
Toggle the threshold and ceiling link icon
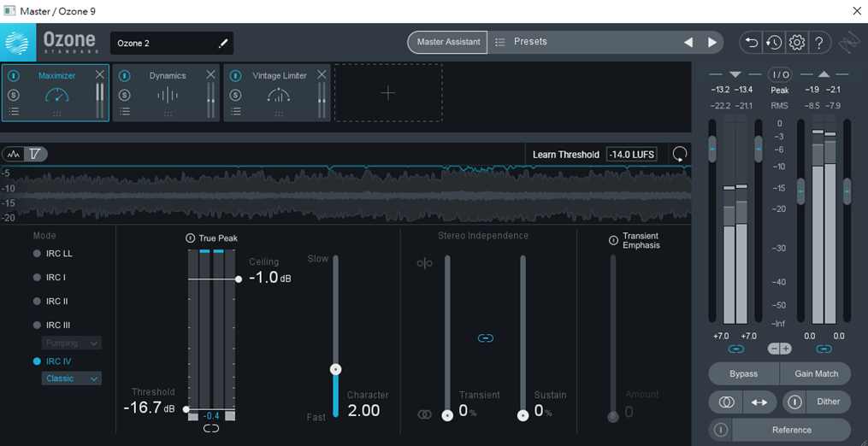coord(211,428)
